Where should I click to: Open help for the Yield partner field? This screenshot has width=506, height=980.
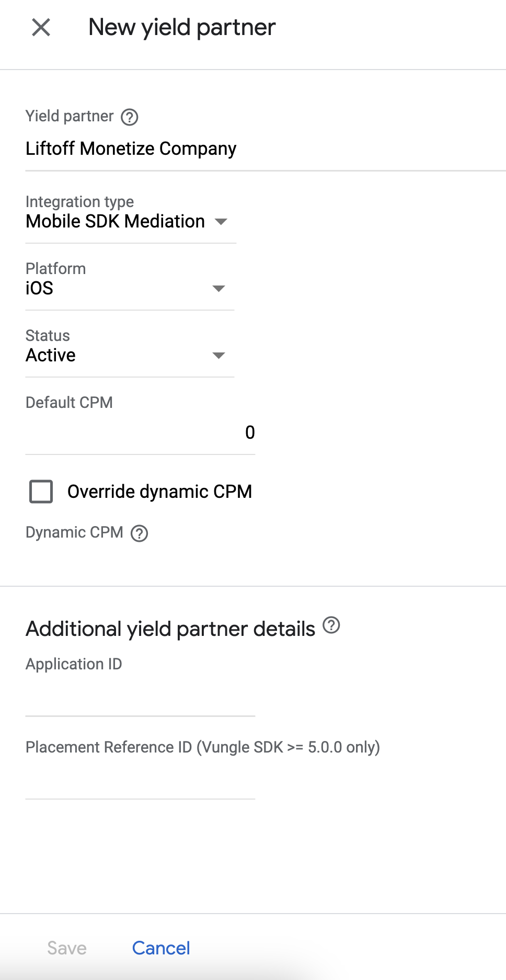129,117
